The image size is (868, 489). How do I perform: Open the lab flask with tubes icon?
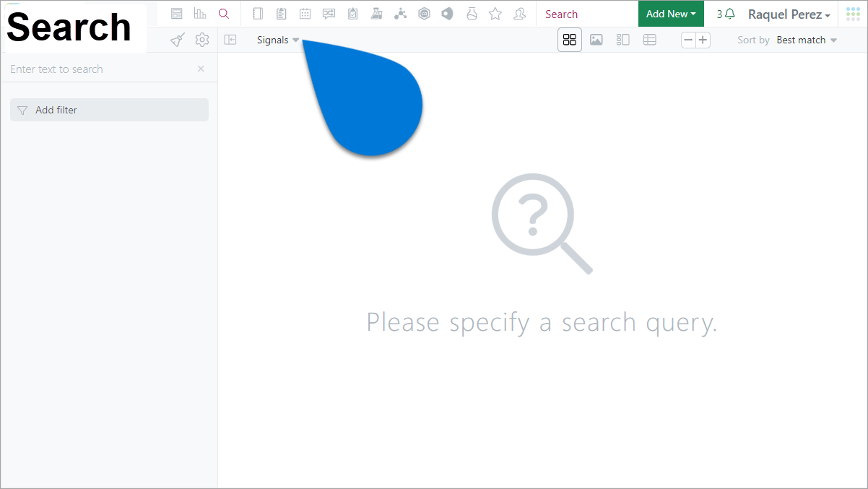[x=376, y=14]
